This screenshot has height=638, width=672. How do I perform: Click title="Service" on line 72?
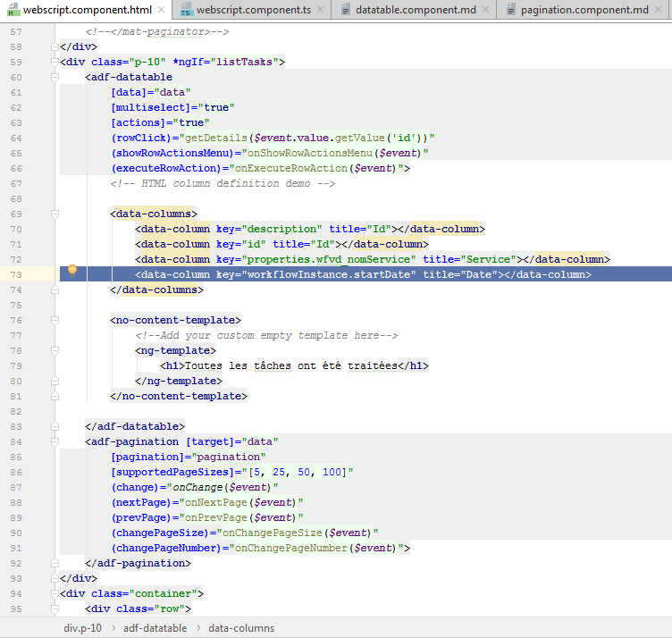[470, 260]
